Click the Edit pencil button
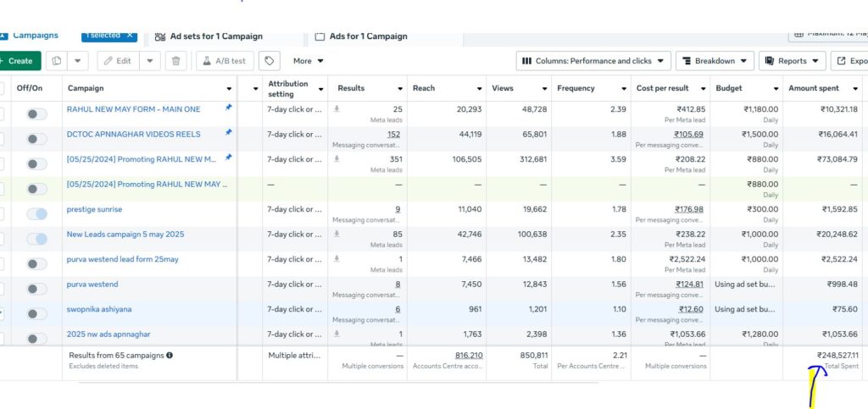Viewport: 868px width, 409px height. (x=118, y=61)
